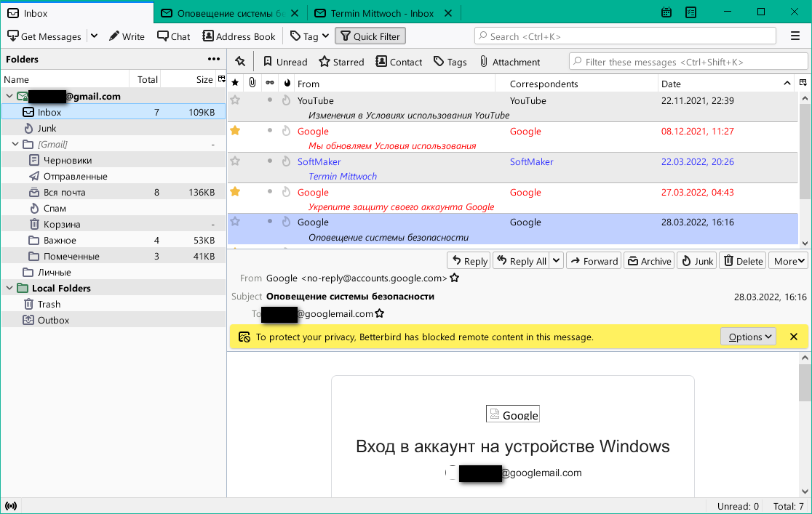
Task: Filter to show only Starred messages
Action: (342, 62)
